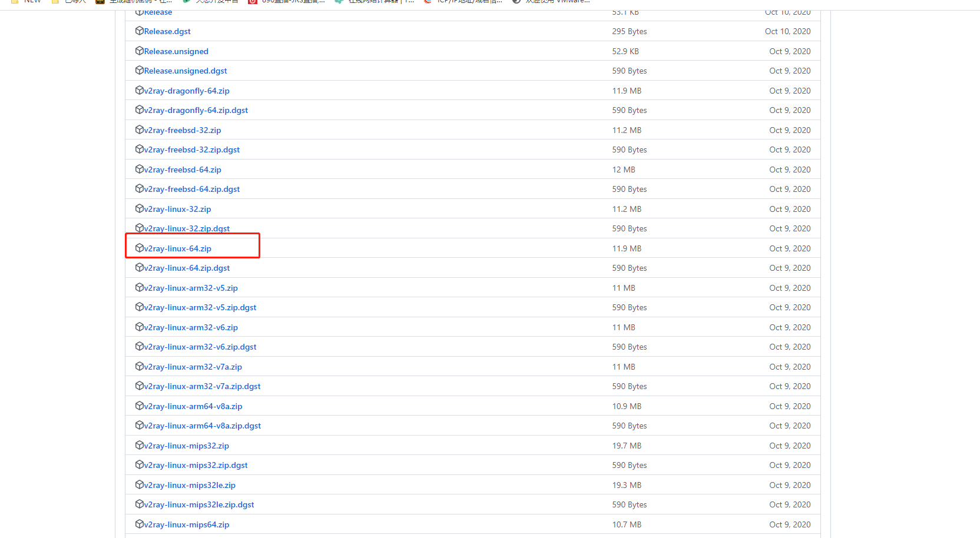Click the package icon beside v2ray-linux-64.zip.dgst
The image size is (980, 538).
click(x=140, y=267)
